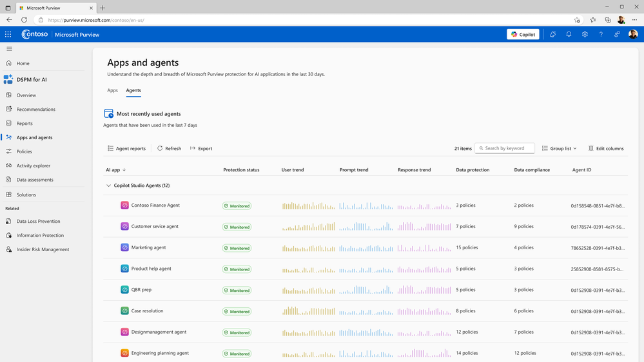
Task: Open a new browser tab
Action: (102, 8)
